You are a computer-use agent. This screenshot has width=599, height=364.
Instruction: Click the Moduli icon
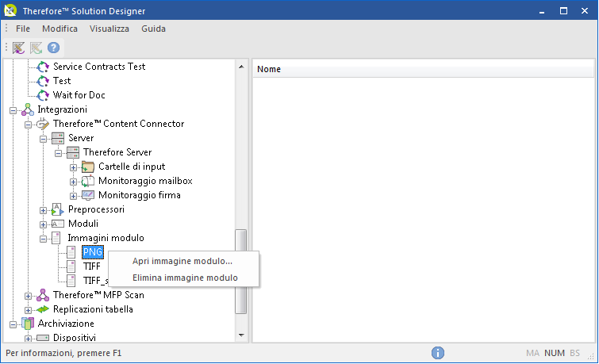[58, 224]
